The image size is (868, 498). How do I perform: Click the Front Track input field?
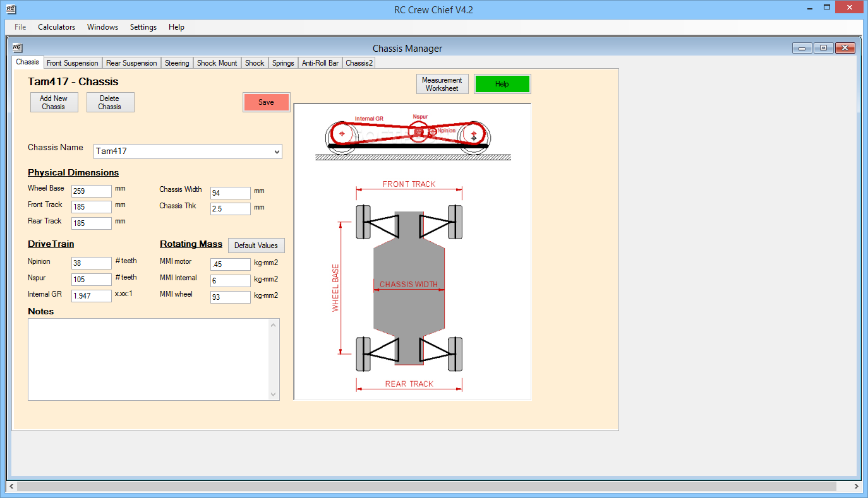[x=92, y=207]
